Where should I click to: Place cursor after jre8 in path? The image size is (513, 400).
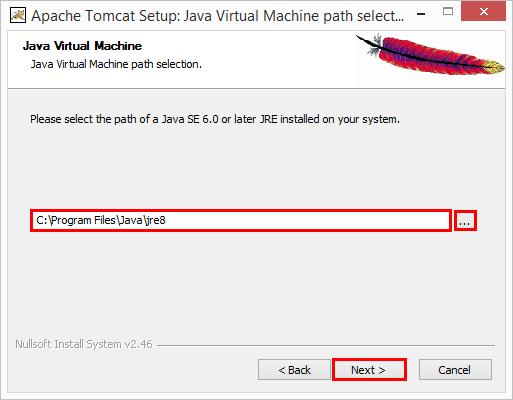pos(166,220)
